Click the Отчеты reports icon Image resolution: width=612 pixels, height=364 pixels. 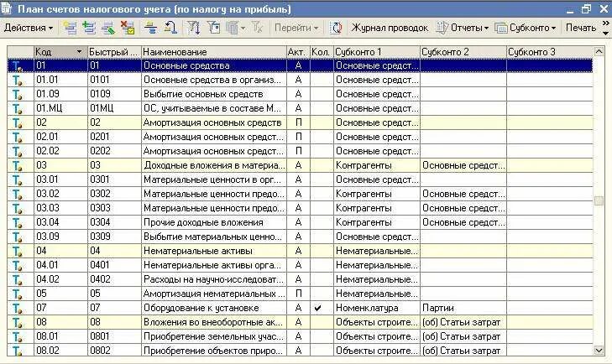(442, 28)
